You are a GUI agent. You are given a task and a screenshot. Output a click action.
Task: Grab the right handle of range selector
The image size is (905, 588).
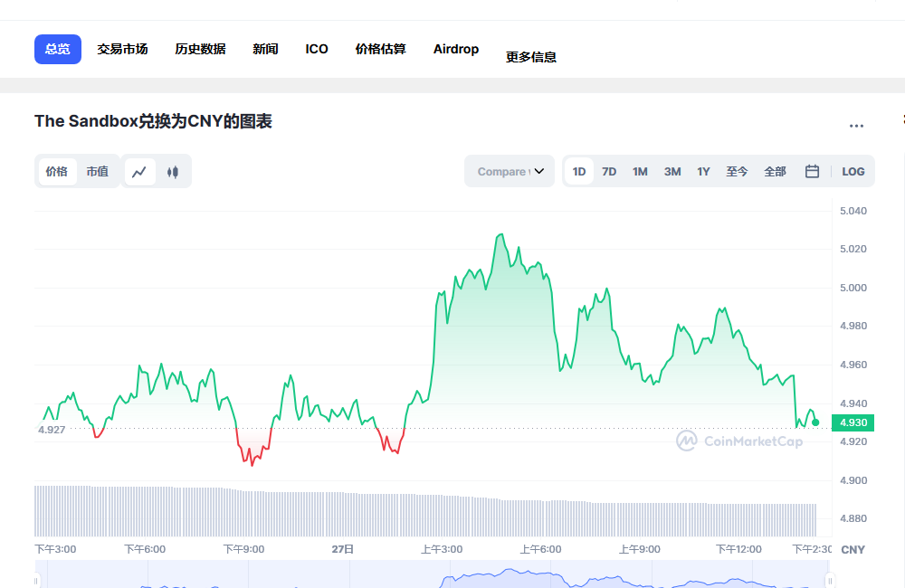click(830, 581)
